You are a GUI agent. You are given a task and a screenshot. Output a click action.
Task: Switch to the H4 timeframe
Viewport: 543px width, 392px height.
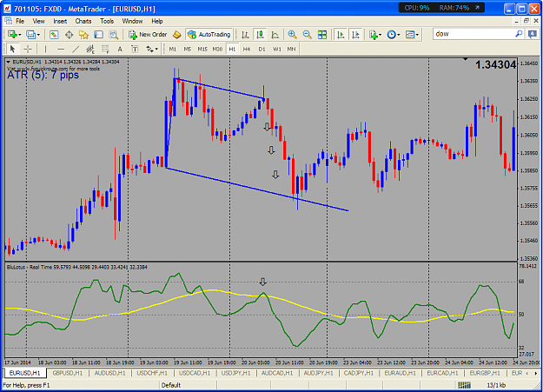tap(247, 49)
